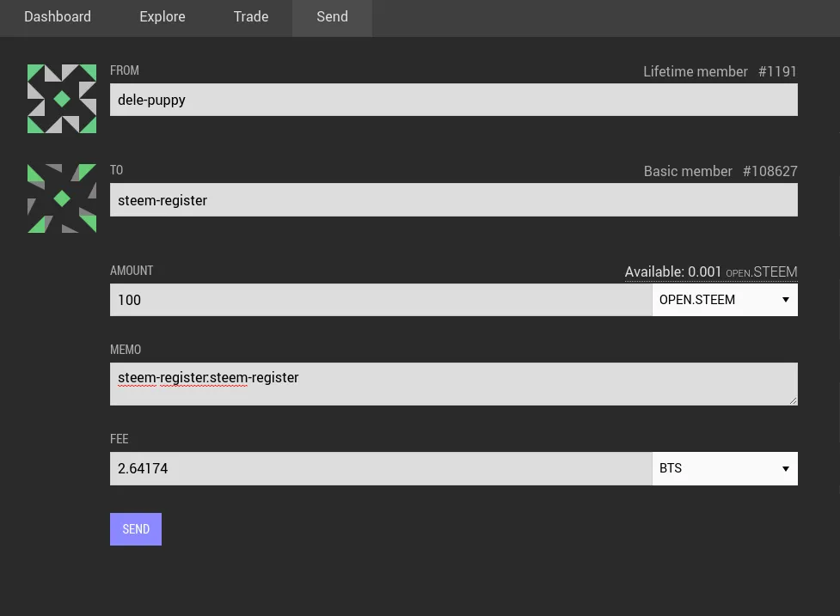Image resolution: width=840 pixels, height=616 pixels.
Task: Switch to the Explore tab
Action: [162, 17]
